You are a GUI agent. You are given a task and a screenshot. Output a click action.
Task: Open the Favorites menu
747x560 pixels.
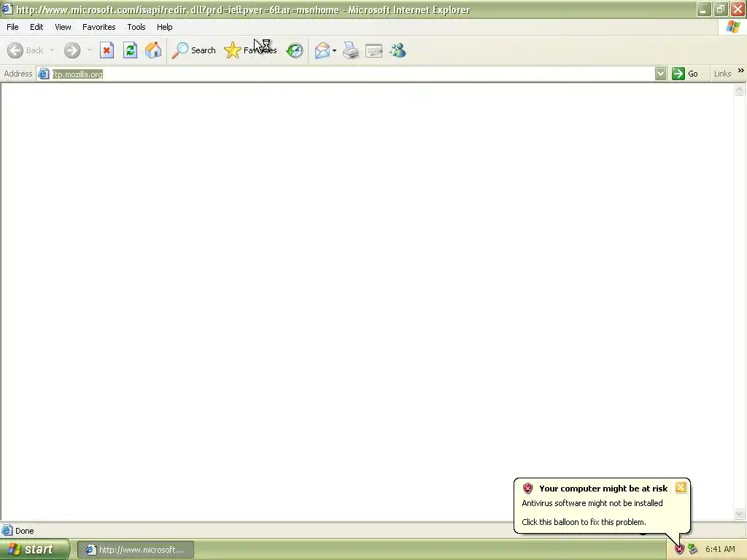point(98,27)
